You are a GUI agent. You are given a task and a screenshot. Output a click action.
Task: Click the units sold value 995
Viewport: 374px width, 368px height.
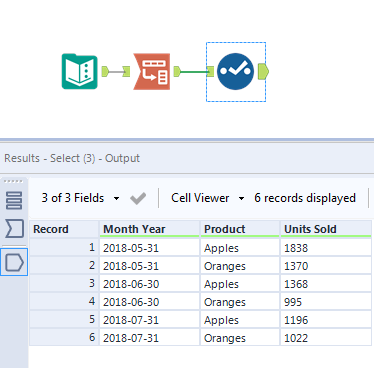[x=326, y=302]
